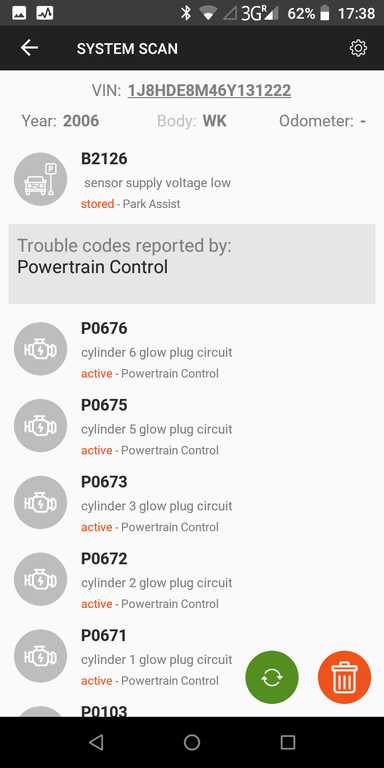Open VIN link 1J8HDE8M46Y131222
The height and width of the screenshot is (768, 384).
coord(209,91)
